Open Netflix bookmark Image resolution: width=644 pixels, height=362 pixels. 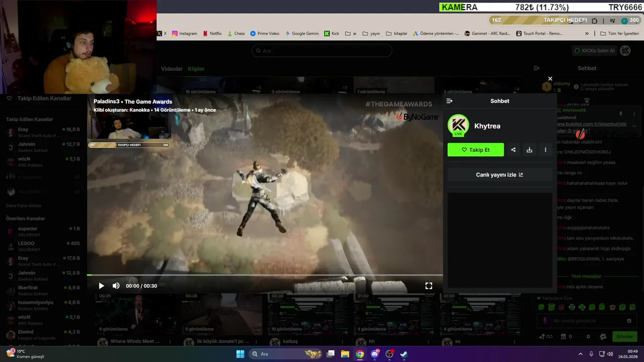pyautogui.click(x=212, y=34)
